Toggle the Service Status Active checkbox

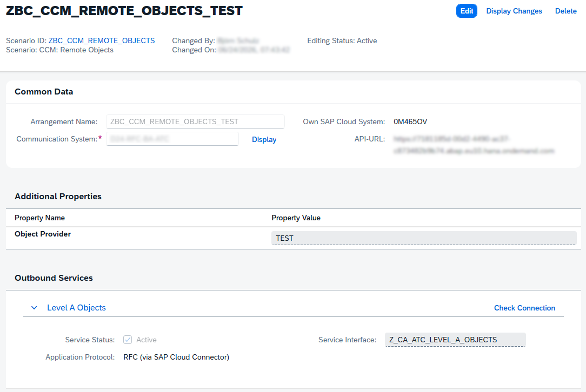[128, 340]
